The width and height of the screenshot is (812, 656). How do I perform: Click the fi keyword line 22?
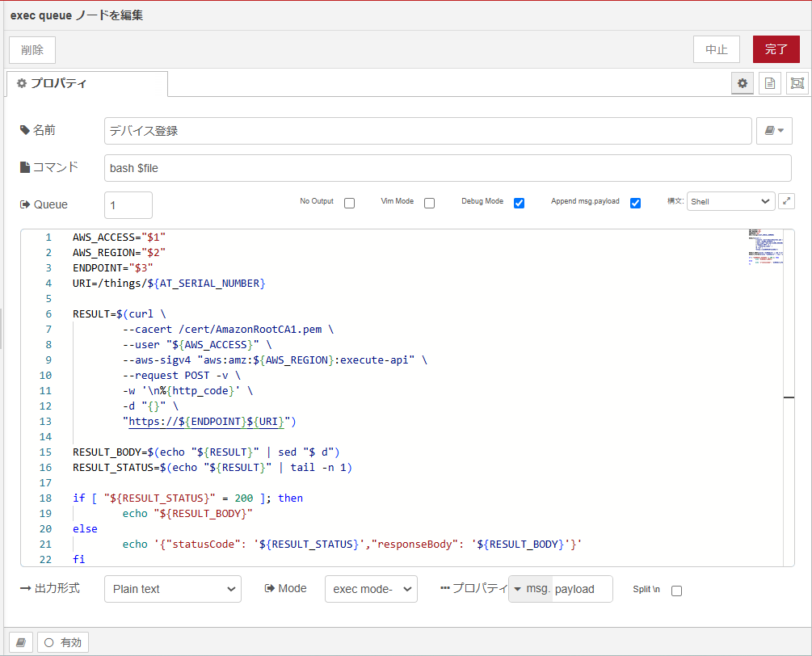click(x=78, y=559)
